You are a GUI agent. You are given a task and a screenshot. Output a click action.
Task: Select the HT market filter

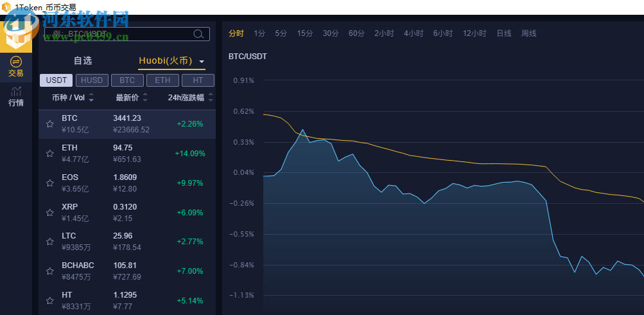coord(198,80)
